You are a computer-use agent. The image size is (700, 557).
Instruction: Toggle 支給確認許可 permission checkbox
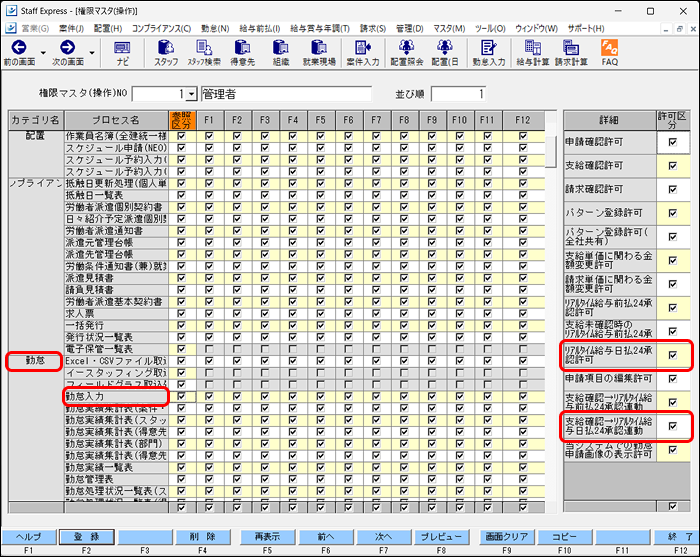click(x=672, y=166)
